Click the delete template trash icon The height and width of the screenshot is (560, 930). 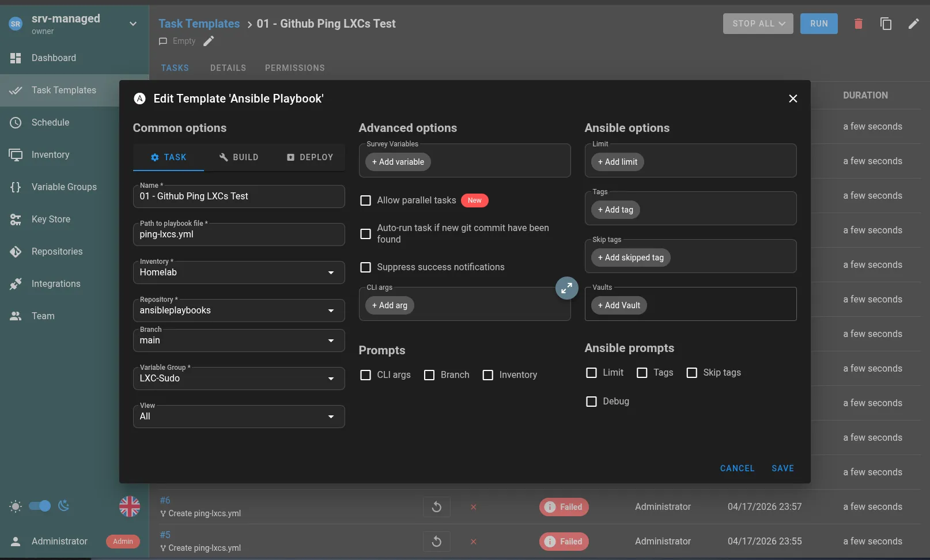click(858, 24)
